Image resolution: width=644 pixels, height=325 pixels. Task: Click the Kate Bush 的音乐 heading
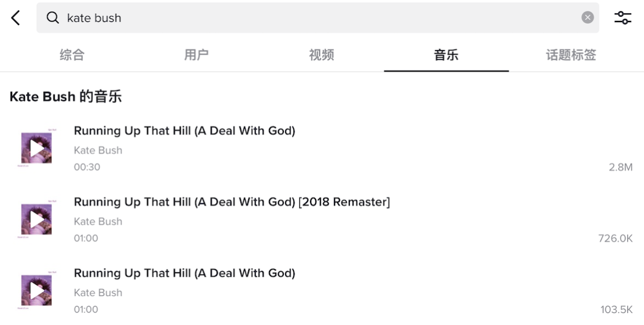click(x=66, y=97)
